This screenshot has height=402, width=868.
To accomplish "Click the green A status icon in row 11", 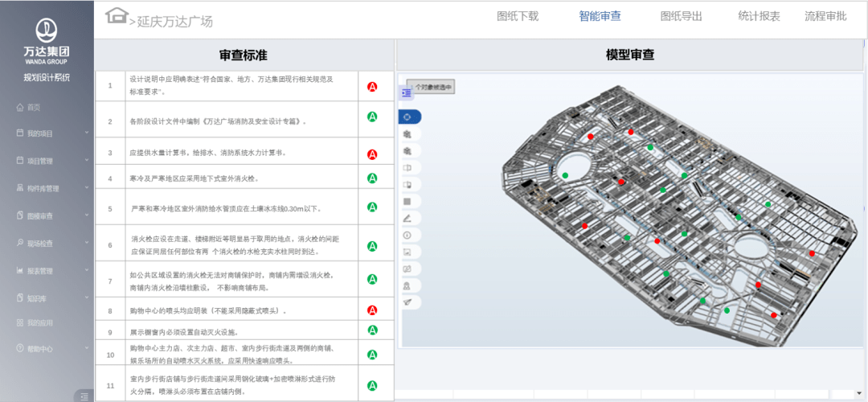I will 373,385.
